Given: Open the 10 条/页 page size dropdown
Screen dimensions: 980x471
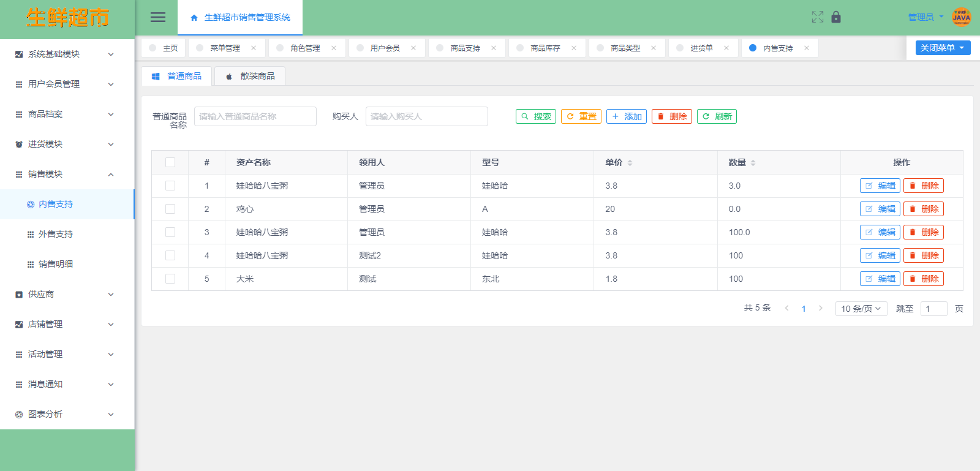Looking at the screenshot, I should pyautogui.click(x=861, y=309).
